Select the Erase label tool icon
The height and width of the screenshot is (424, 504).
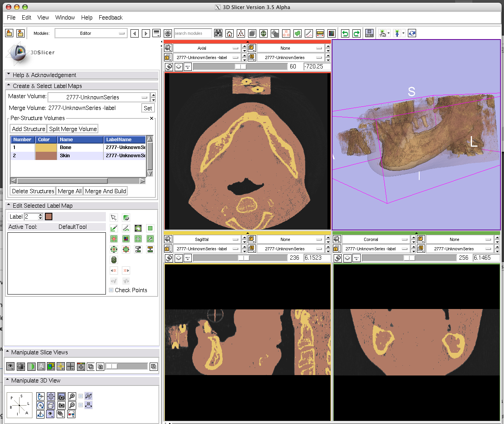point(126,218)
